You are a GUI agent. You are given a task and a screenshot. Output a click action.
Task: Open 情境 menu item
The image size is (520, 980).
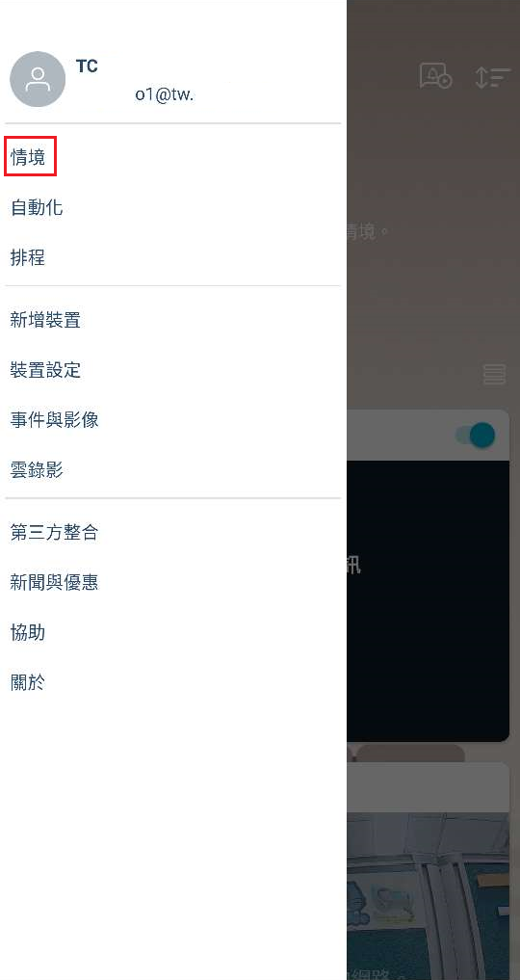tap(28, 157)
